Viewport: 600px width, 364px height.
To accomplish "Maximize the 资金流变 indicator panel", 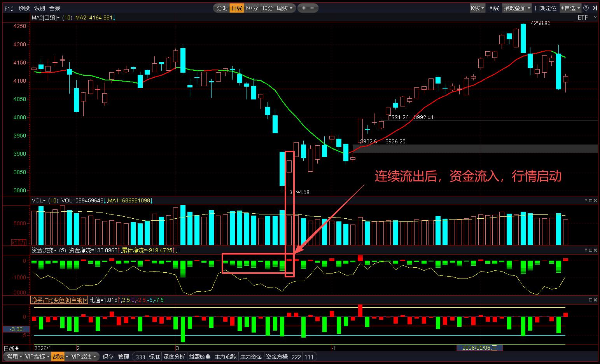I will point(590,250).
